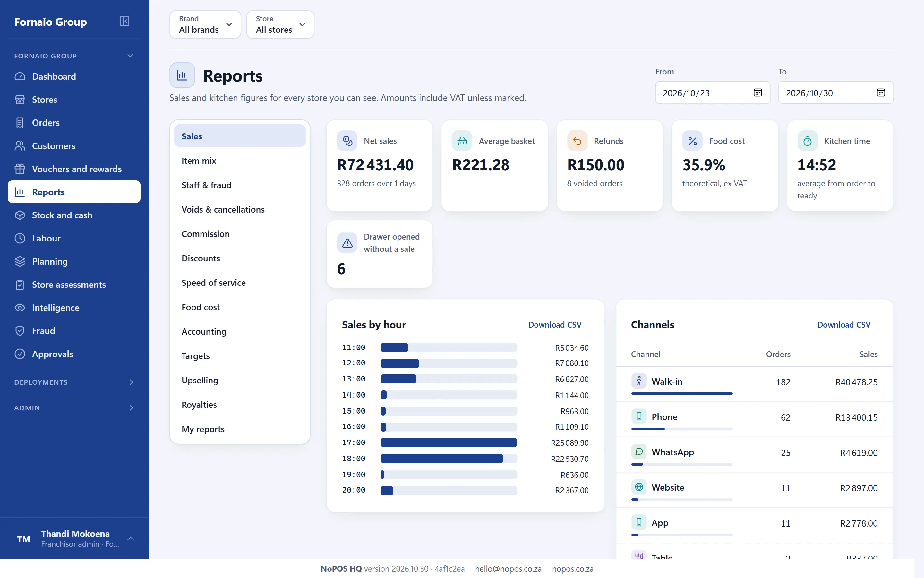924x578 pixels.
Task: Download CSV for Sales by hour
Action: (554, 325)
